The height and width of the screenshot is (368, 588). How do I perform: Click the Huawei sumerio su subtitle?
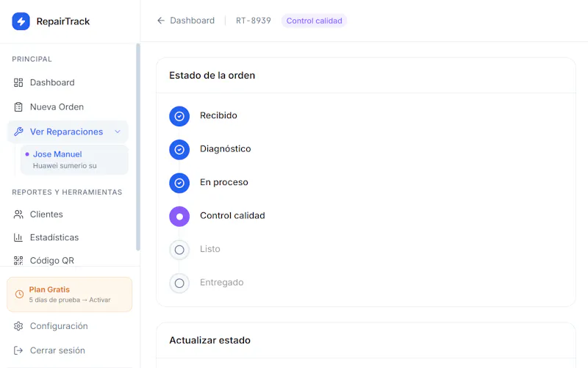click(65, 166)
